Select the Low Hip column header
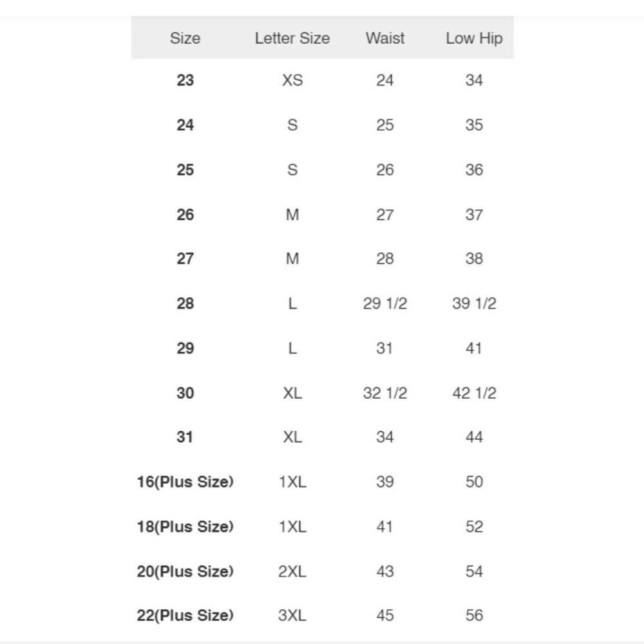644x644 pixels. coord(474,39)
